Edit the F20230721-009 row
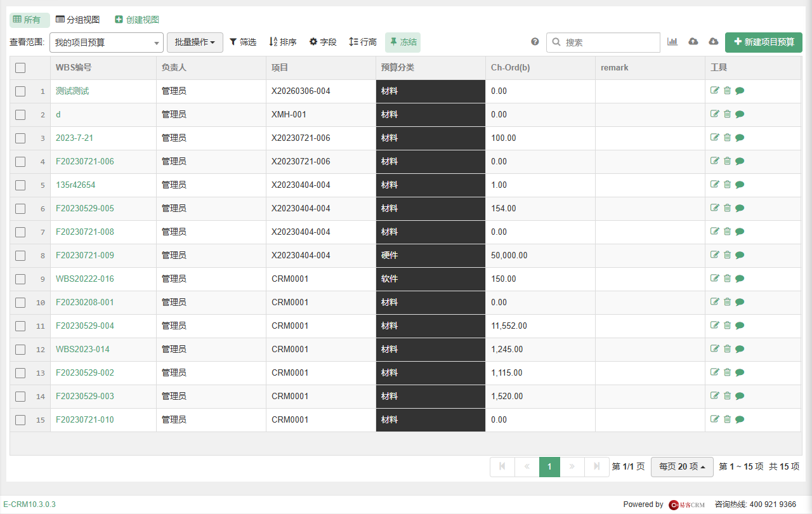The width and height of the screenshot is (812, 514). [715, 255]
